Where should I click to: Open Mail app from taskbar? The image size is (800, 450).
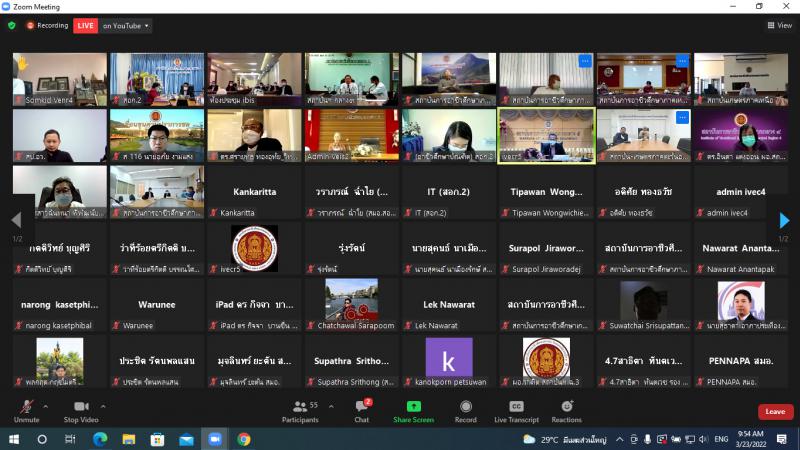click(186, 439)
